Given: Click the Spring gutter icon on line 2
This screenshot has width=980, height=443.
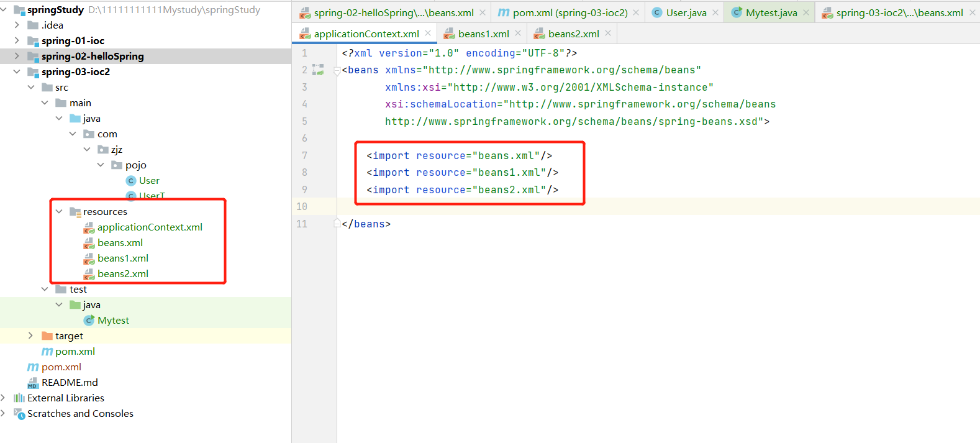Looking at the screenshot, I should coord(318,70).
